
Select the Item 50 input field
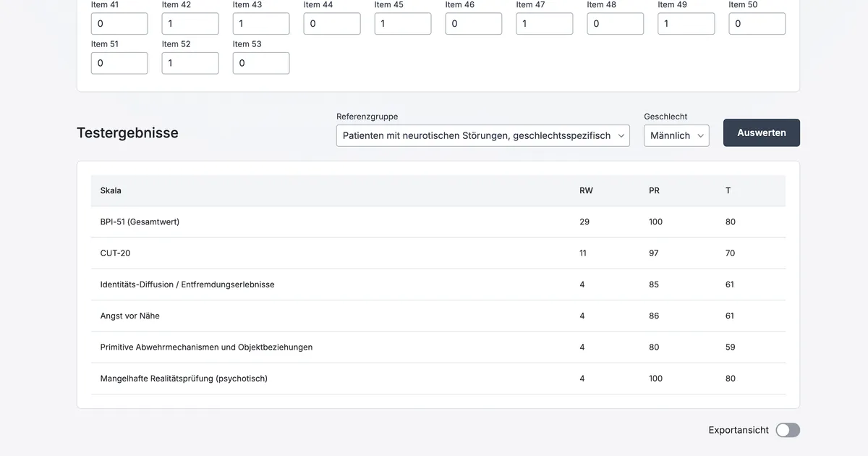(x=757, y=23)
